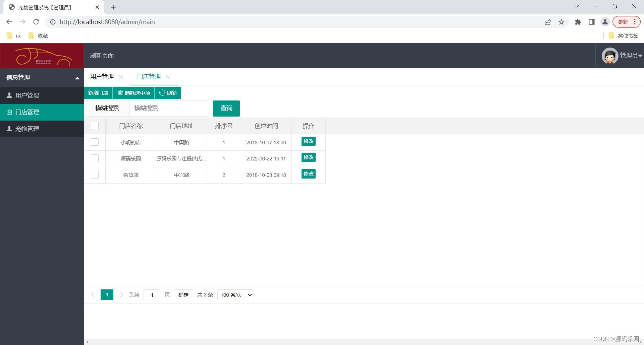Check the row checkbox for 小明的店

pos(95,142)
